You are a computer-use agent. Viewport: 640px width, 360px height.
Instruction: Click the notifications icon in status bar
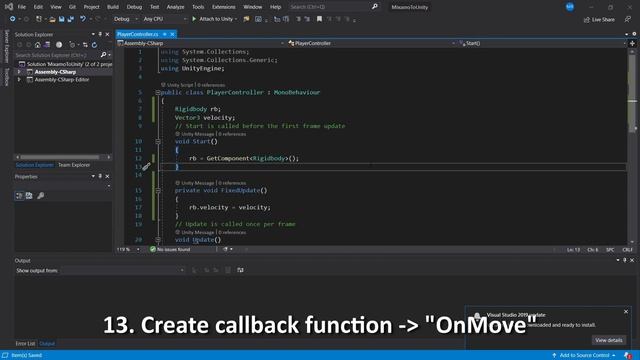tap(627, 356)
